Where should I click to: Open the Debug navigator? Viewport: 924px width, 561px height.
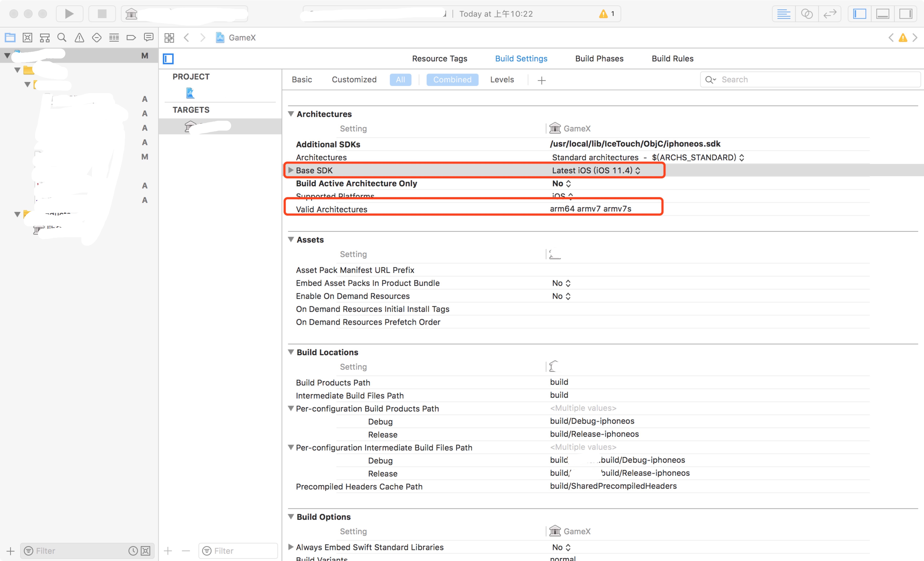coord(114,38)
